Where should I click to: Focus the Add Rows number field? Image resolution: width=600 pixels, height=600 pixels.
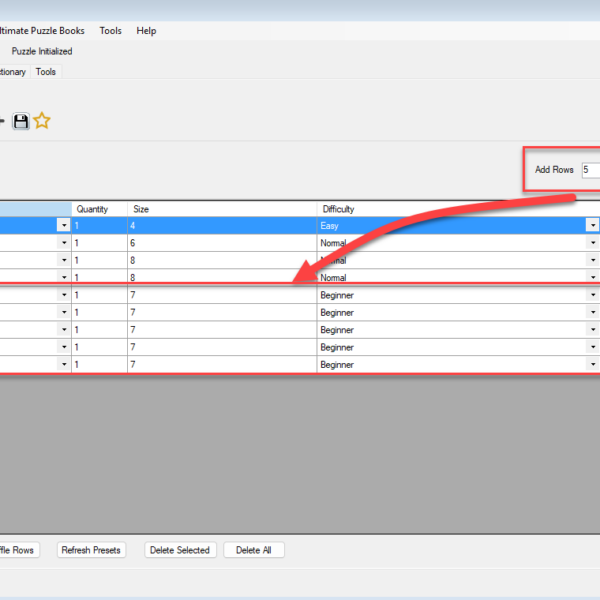(590, 170)
